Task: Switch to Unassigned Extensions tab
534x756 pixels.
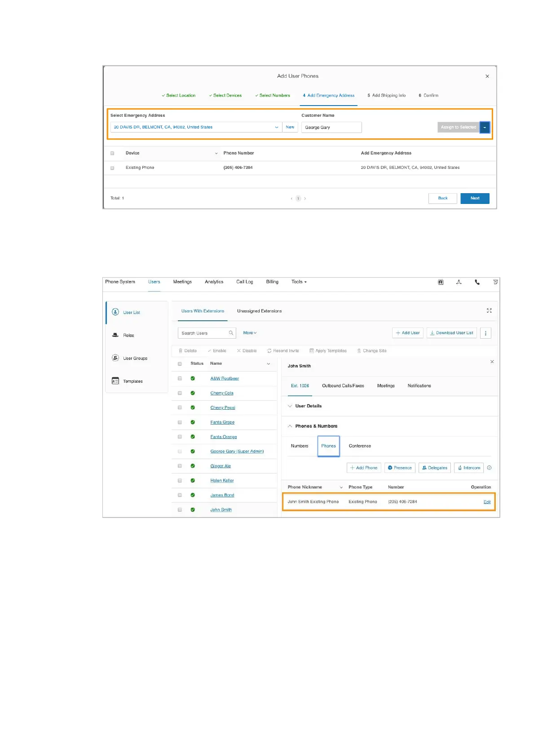Action: [x=259, y=311]
